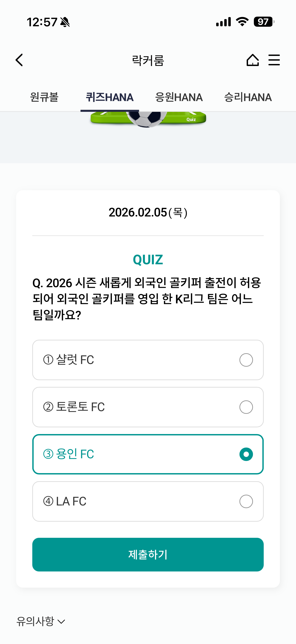296x644 pixels.
Task: Select the 토론토 FC radio button
Action: [246, 407]
